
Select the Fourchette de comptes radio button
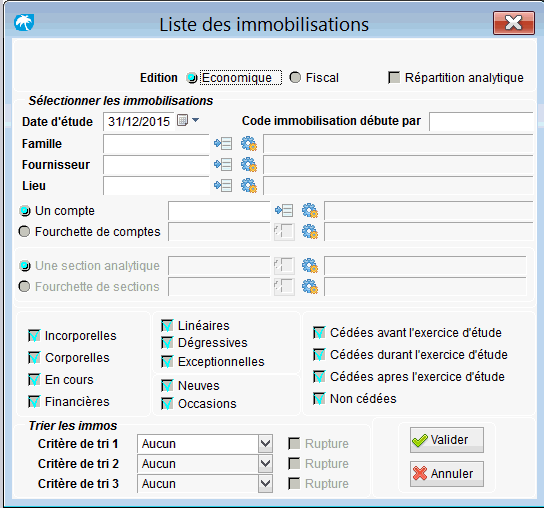(x=24, y=231)
